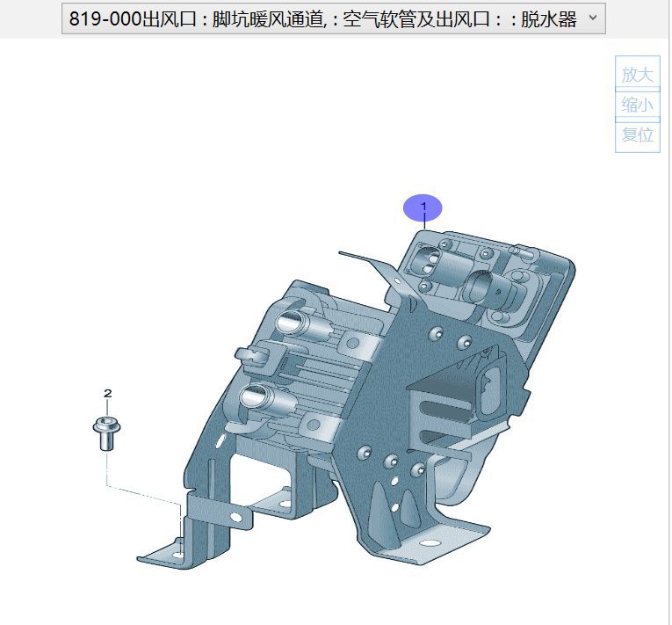Screen dimensions: 672x625
Task: Click the bolt screw part illustration
Action: 105,432
